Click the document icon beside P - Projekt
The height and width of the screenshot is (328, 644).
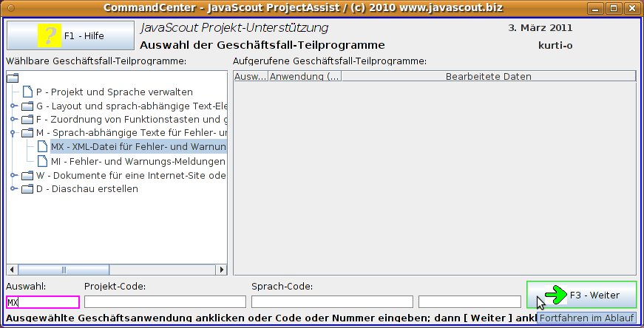pyautogui.click(x=27, y=92)
